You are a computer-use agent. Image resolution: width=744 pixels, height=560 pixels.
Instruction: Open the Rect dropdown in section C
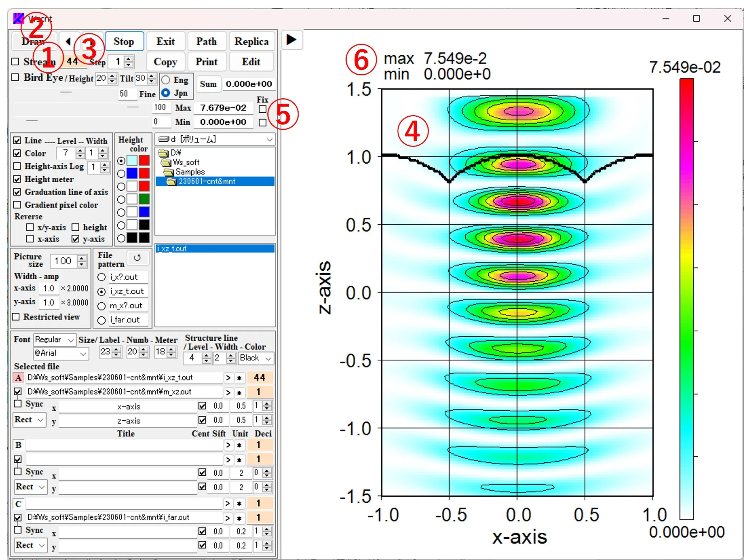click(x=31, y=545)
